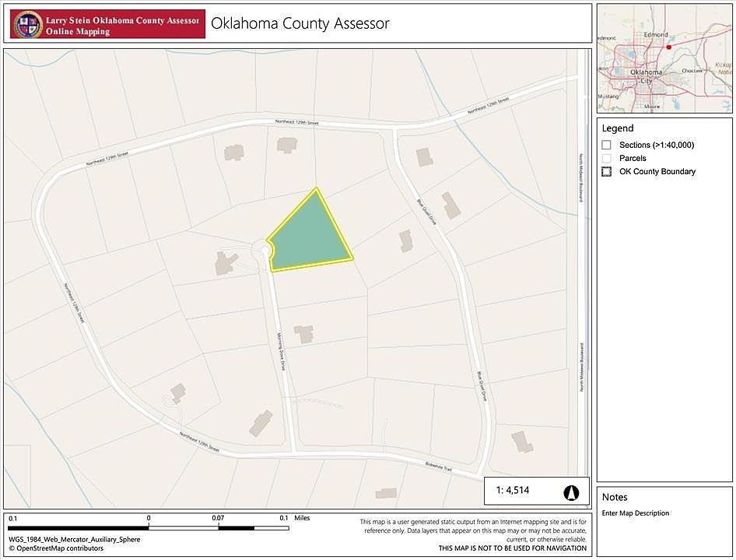
Task: Click the 1: 4,514 scale text
Action: [513, 490]
